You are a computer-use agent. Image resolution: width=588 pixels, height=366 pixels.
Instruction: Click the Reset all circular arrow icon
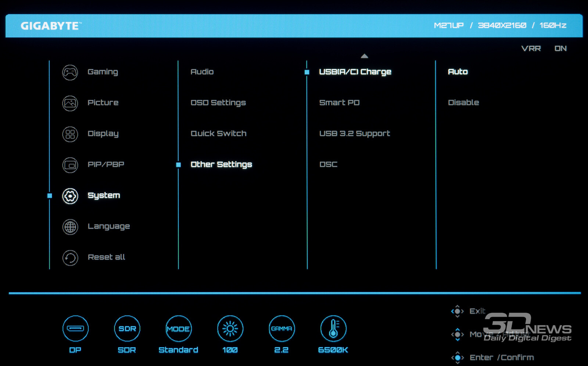(x=70, y=258)
